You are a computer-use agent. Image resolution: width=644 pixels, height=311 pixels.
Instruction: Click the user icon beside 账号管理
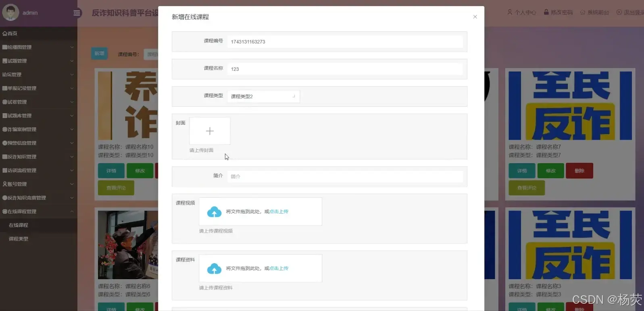pos(4,184)
